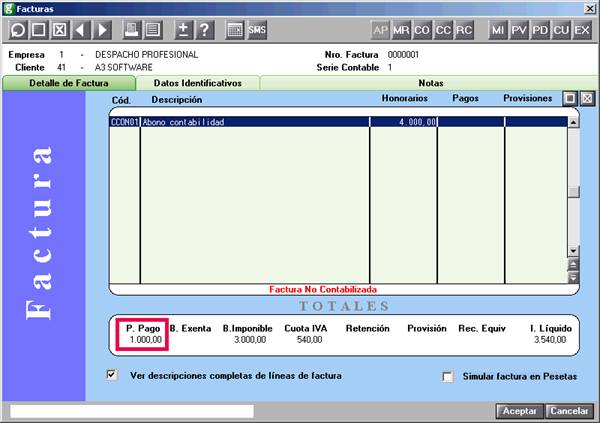Click the CC toolbar button
600x423 pixels.
(x=443, y=30)
